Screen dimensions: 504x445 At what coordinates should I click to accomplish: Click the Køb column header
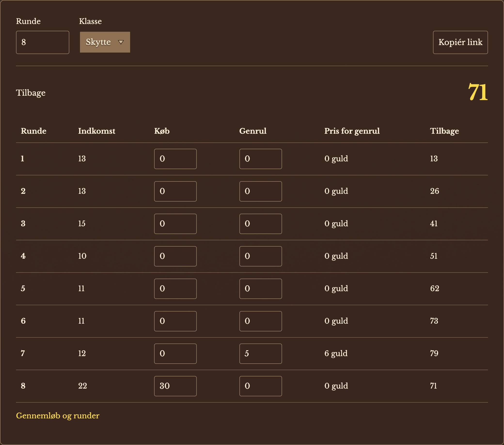(x=162, y=131)
